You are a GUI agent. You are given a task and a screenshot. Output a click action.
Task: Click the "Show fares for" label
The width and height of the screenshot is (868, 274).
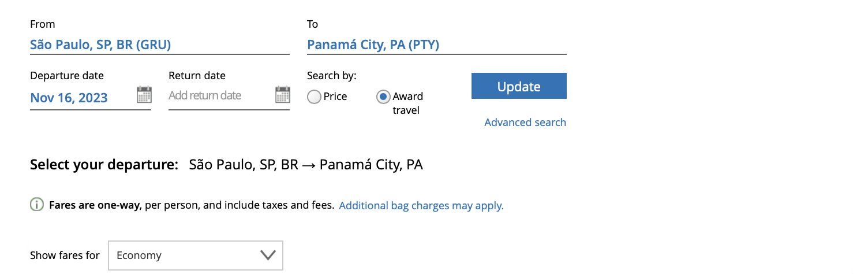pos(65,255)
